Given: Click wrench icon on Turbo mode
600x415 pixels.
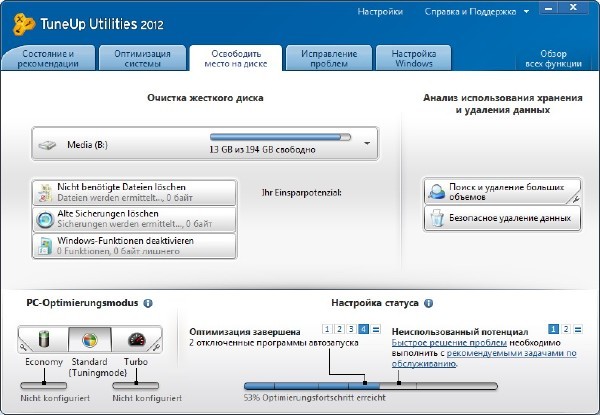Looking at the screenshot, I should [x=156, y=347].
